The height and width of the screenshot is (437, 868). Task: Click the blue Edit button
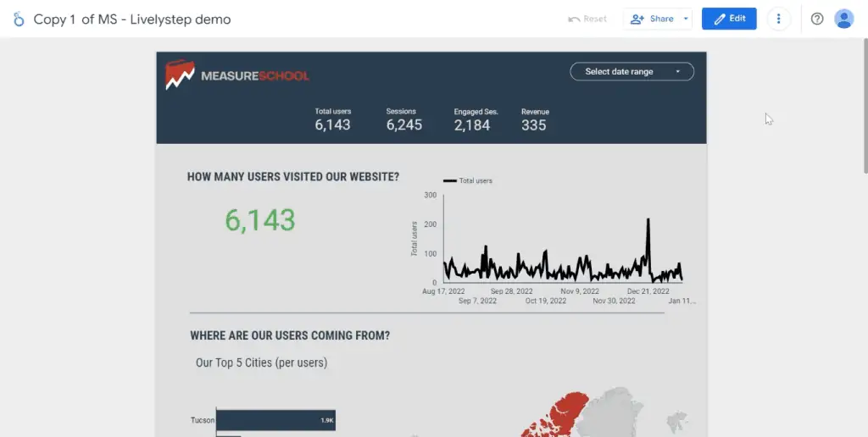(729, 19)
